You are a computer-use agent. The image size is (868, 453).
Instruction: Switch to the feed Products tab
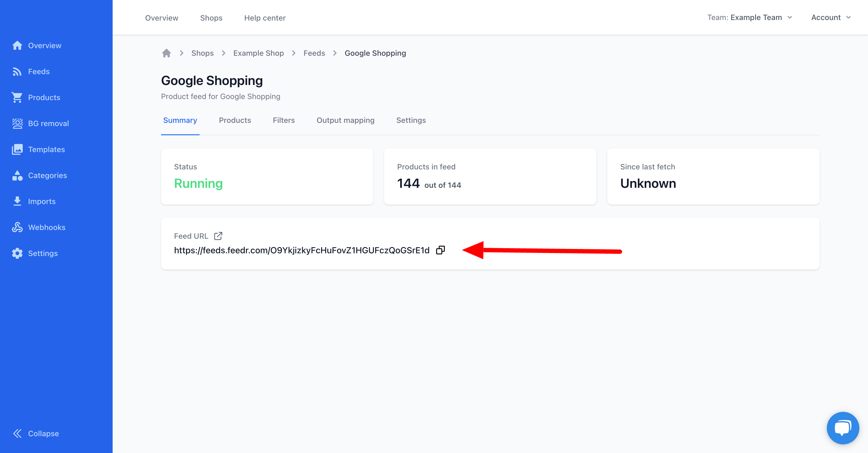[235, 120]
